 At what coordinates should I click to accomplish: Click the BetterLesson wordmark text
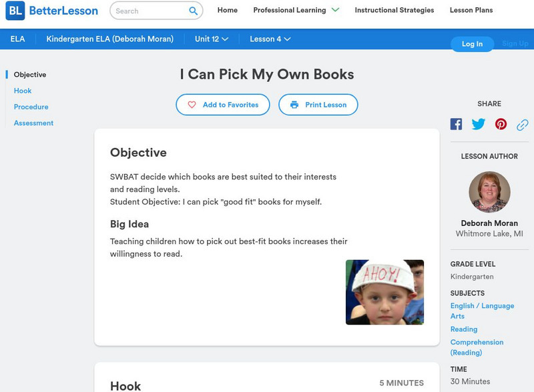point(63,11)
